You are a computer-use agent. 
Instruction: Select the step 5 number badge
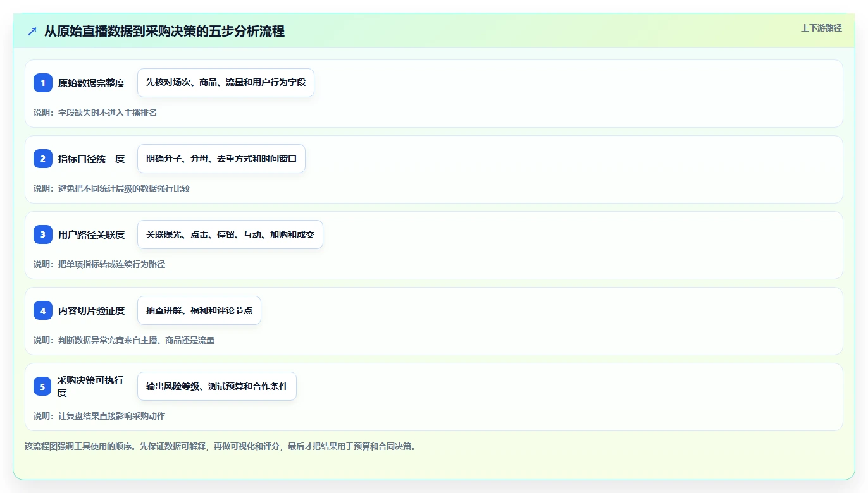tap(43, 386)
